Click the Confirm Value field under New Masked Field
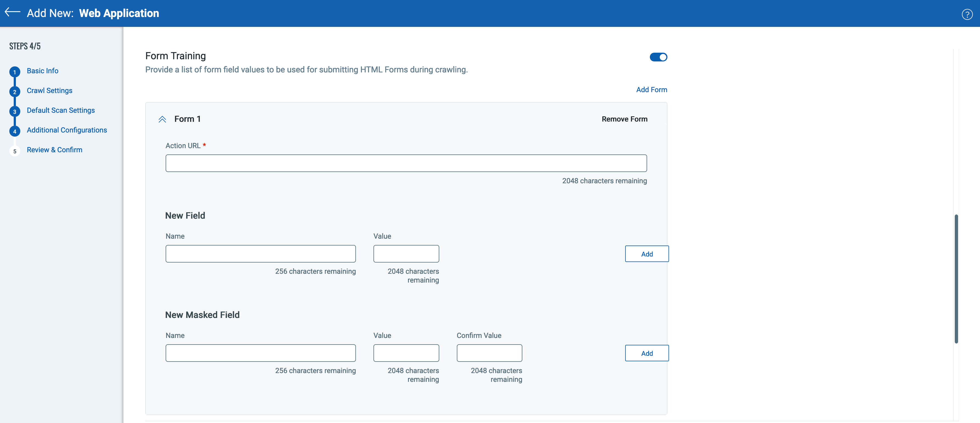The width and height of the screenshot is (980, 423). (489, 353)
